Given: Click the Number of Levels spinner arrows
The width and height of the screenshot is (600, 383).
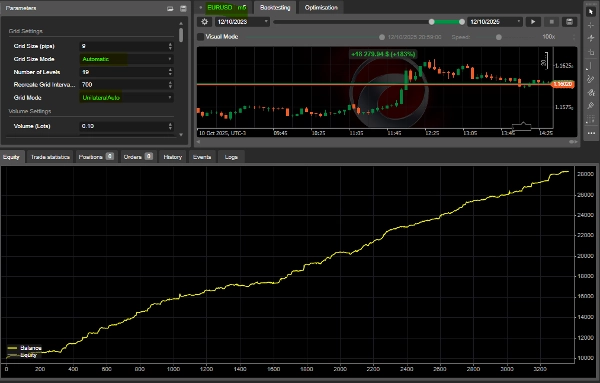Looking at the screenshot, I should point(170,72).
